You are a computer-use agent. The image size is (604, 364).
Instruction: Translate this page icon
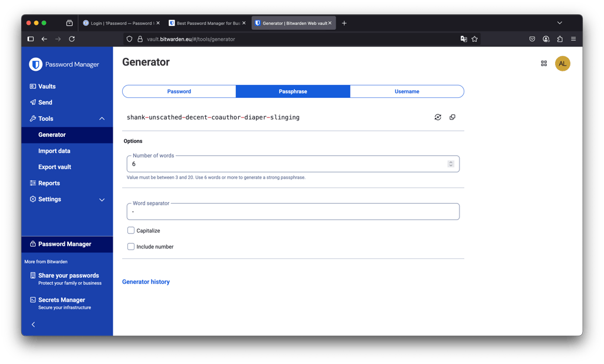click(464, 39)
